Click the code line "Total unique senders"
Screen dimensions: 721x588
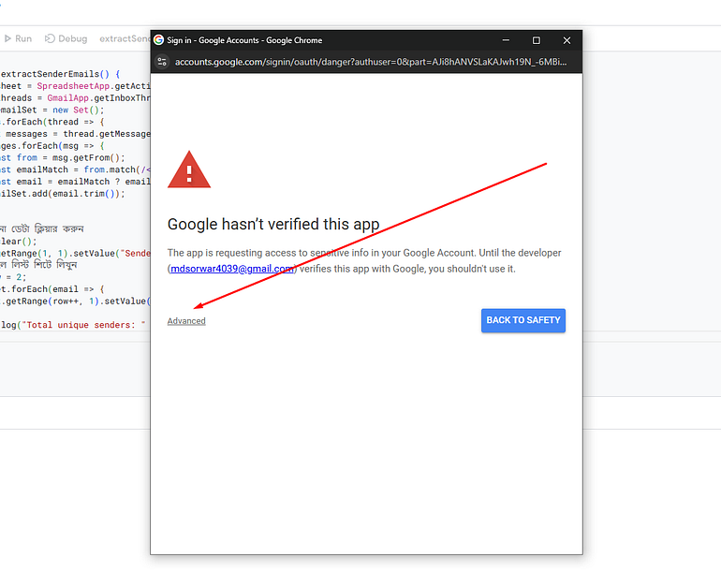pyautogui.click(x=74, y=325)
